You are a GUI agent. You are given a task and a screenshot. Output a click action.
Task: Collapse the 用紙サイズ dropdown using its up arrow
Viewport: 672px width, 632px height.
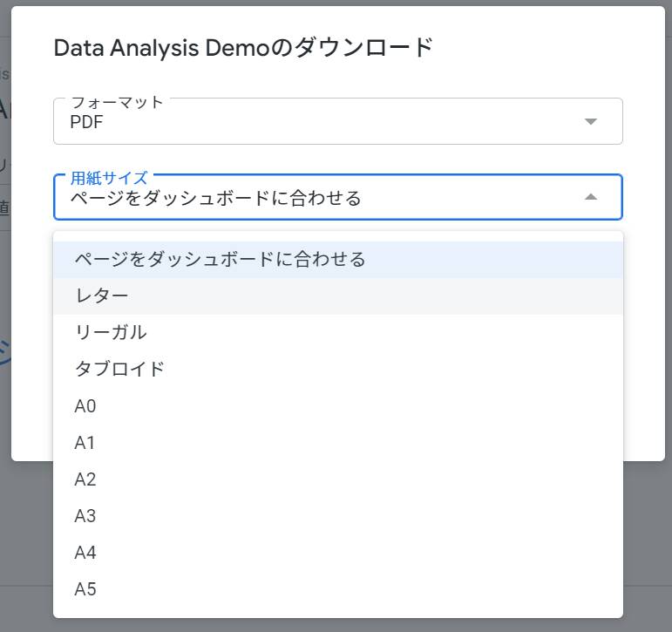590,197
